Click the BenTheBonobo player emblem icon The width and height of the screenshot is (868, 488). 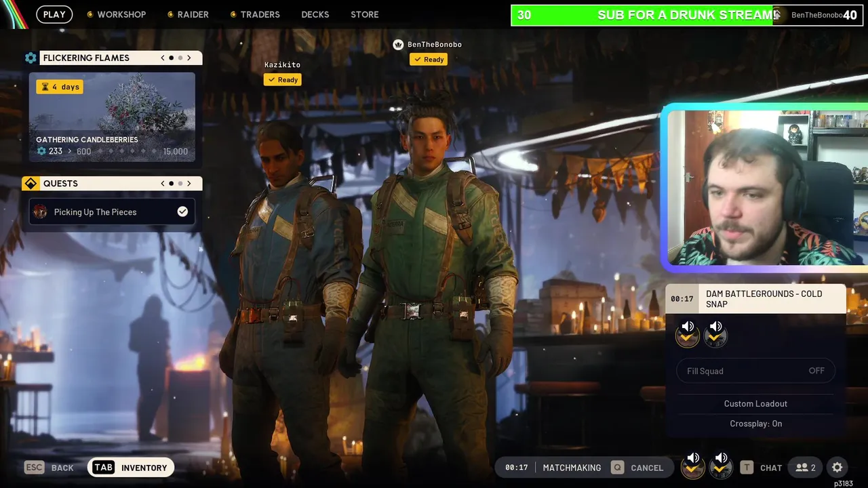click(x=398, y=45)
